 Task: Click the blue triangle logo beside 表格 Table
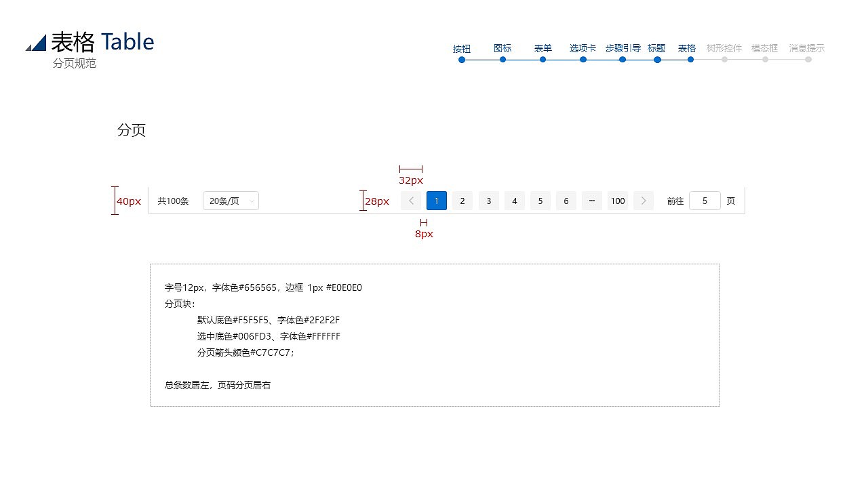[36, 43]
